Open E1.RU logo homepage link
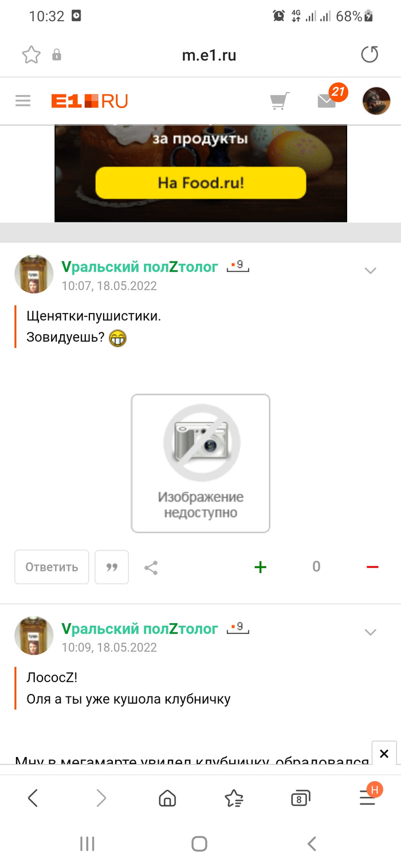401x868 pixels. (x=89, y=101)
